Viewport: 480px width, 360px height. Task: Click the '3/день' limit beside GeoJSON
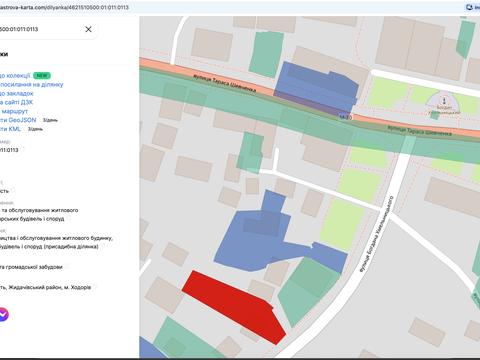[50, 120]
